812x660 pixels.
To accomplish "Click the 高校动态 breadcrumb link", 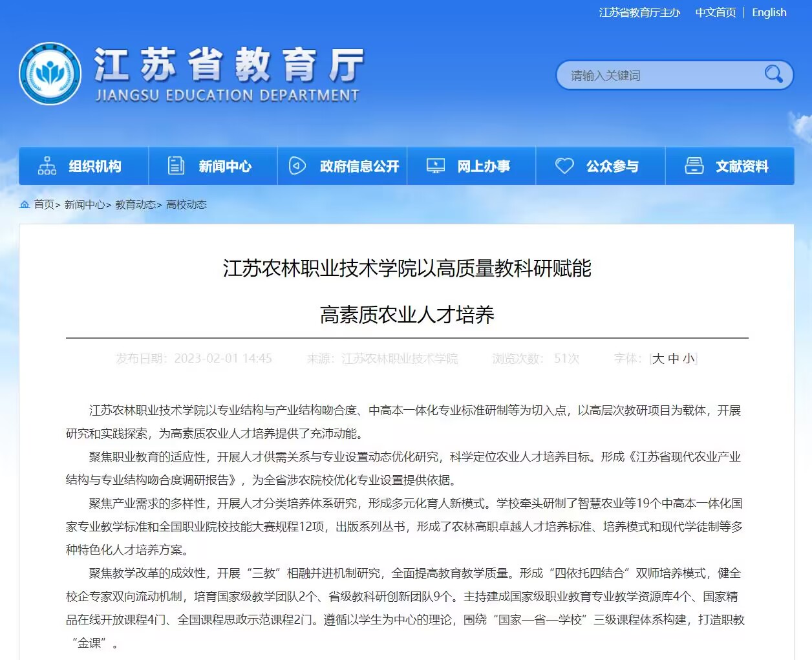I will pos(186,204).
